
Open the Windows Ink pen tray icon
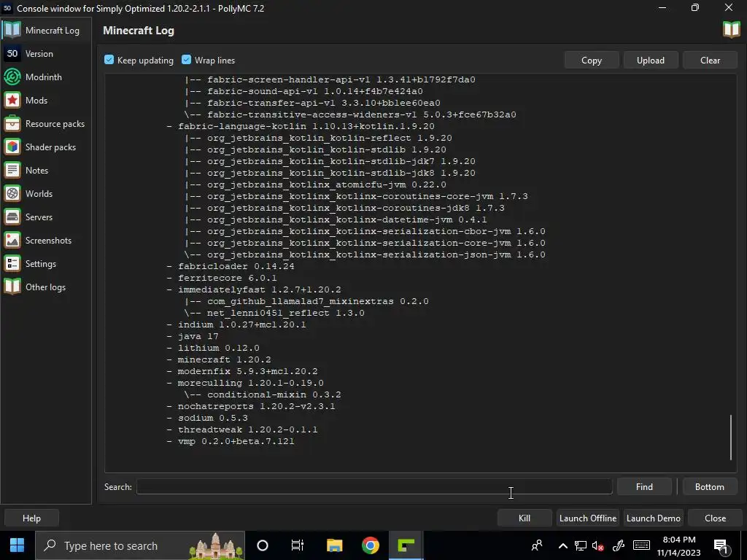coord(619,545)
